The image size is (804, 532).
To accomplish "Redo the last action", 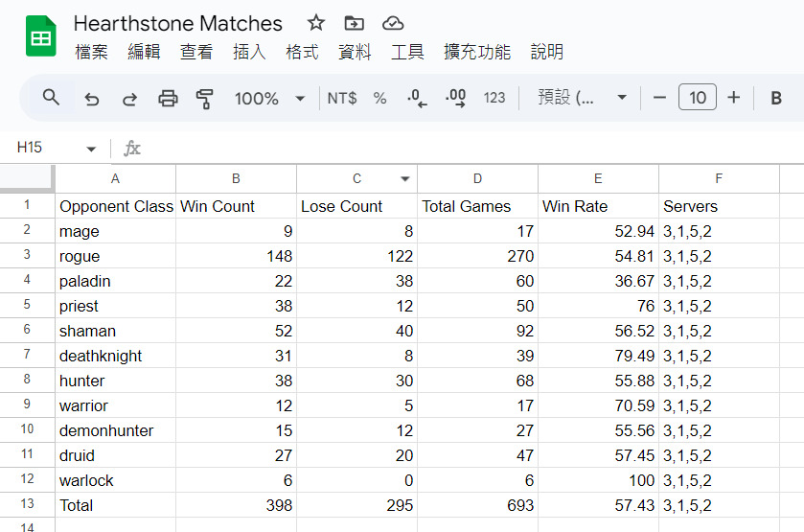I will point(129,98).
